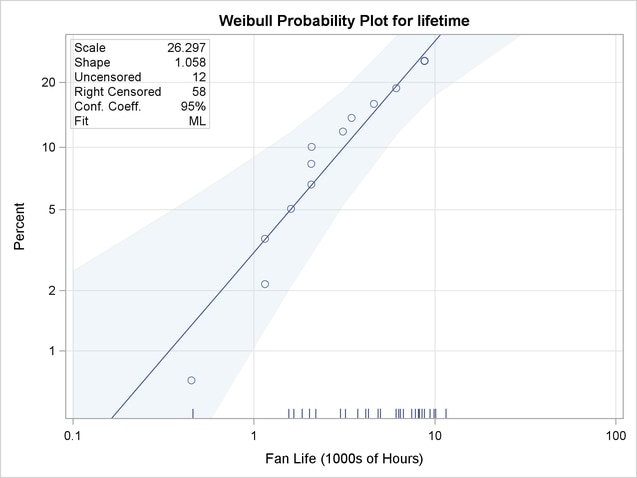This screenshot has width=637, height=478.
Task: Click the highest data point circle near 10
Action: (x=424, y=61)
